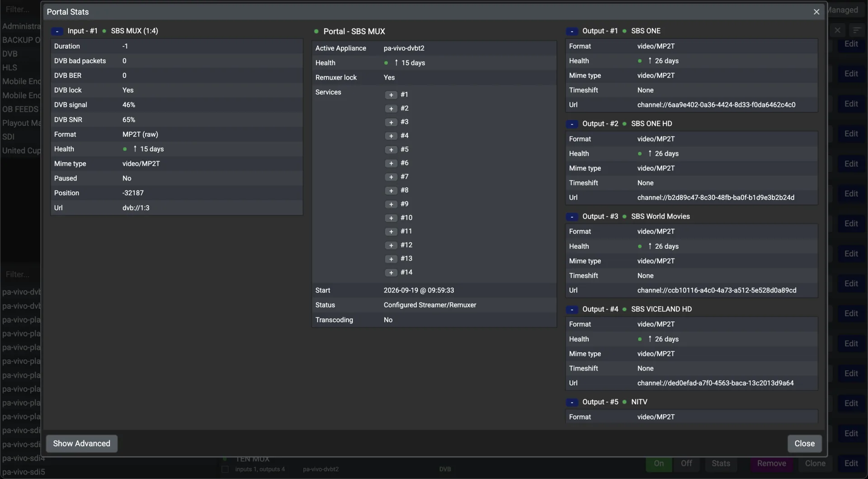The height and width of the screenshot is (479, 868).
Task: Click the Show Advanced button
Action: click(x=81, y=443)
